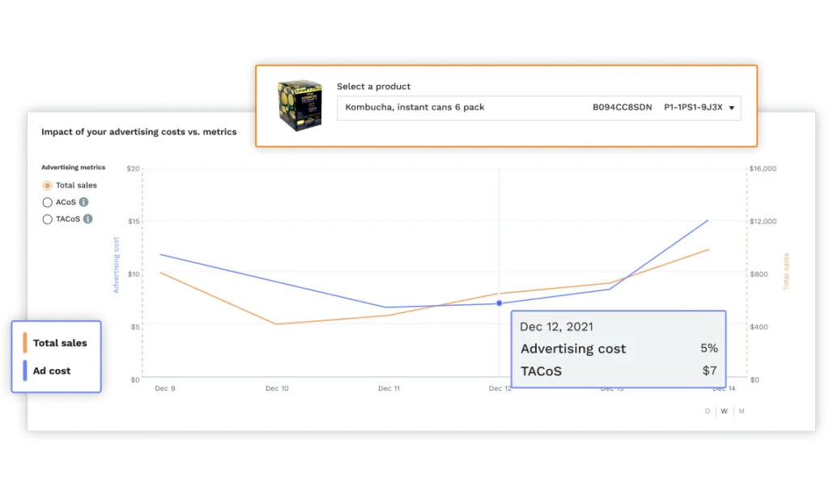
Task: Click the Dec 11 axis label
Action: pyautogui.click(x=389, y=388)
